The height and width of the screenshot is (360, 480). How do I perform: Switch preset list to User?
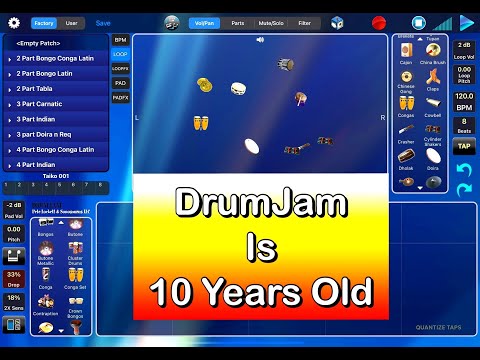point(71,23)
